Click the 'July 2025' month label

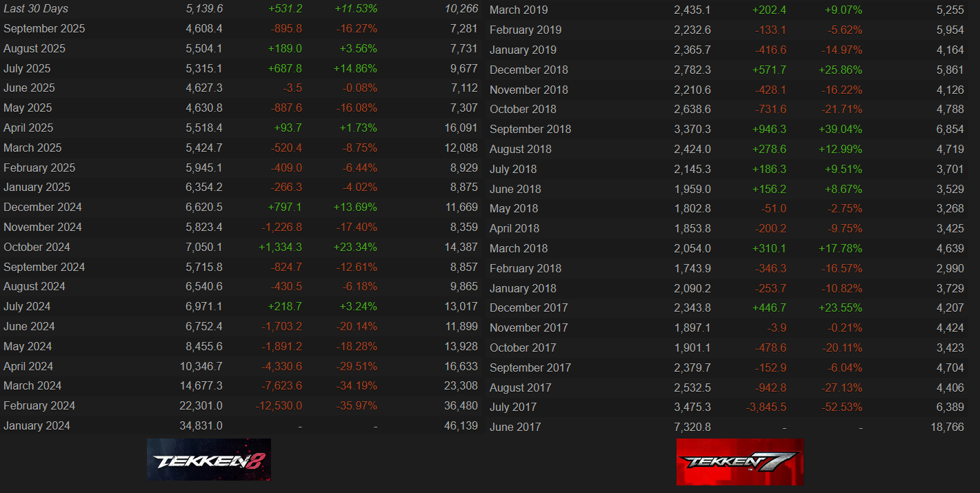coord(27,68)
